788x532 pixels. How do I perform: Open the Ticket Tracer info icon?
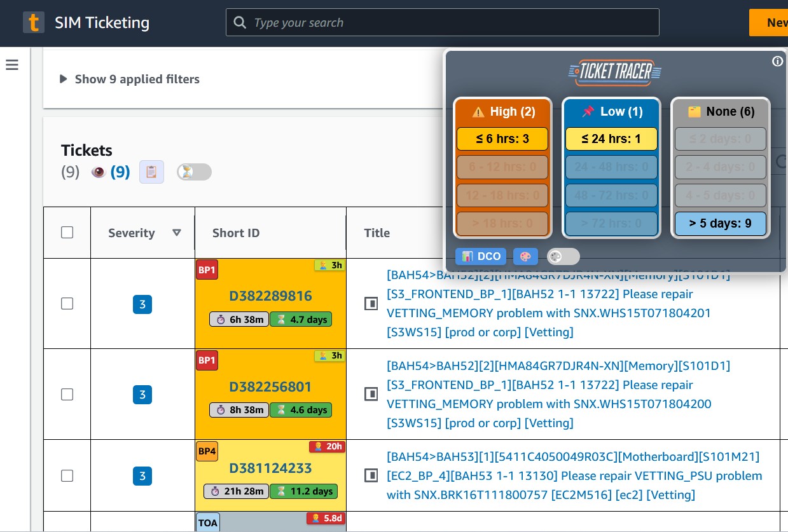777,61
